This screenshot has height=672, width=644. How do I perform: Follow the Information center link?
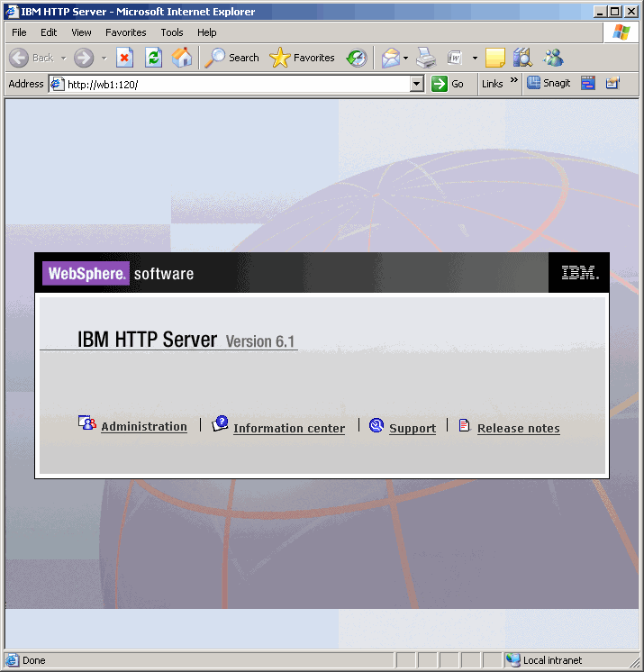tap(288, 429)
